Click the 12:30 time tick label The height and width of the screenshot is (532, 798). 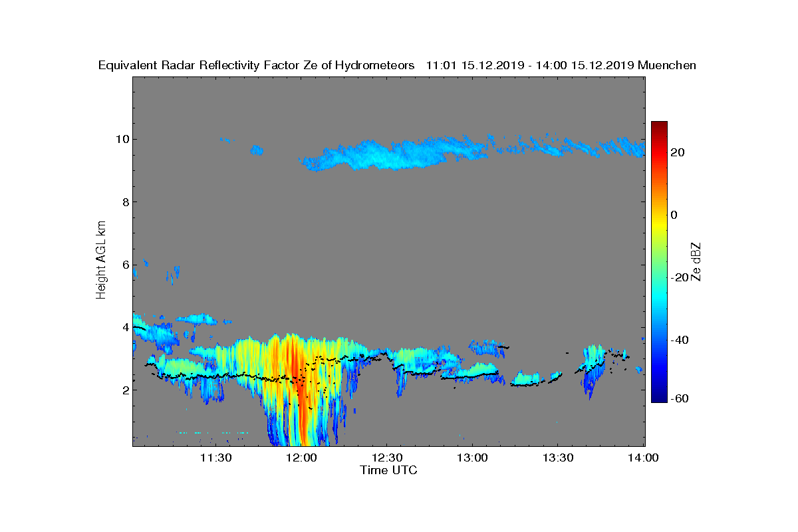coord(387,458)
